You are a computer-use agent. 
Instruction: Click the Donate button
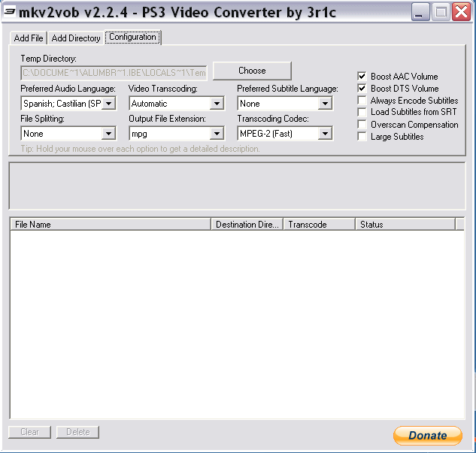click(427, 436)
